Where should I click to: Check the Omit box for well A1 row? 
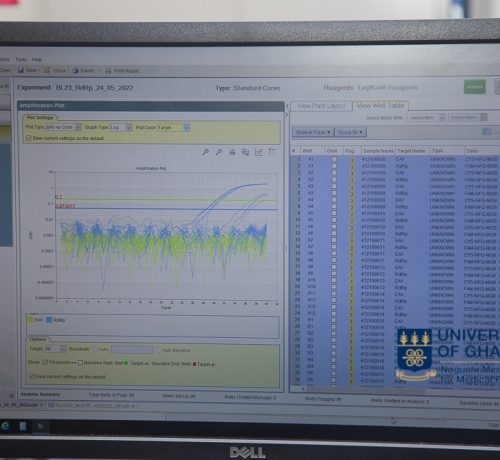pos(334,159)
